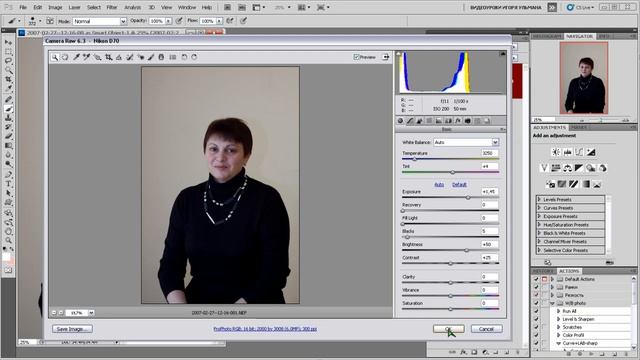Image resolution: width=640 pixels, height=360 pixels.
Task: Select the Adjustment Brush tool
Action: click(151, 58)
